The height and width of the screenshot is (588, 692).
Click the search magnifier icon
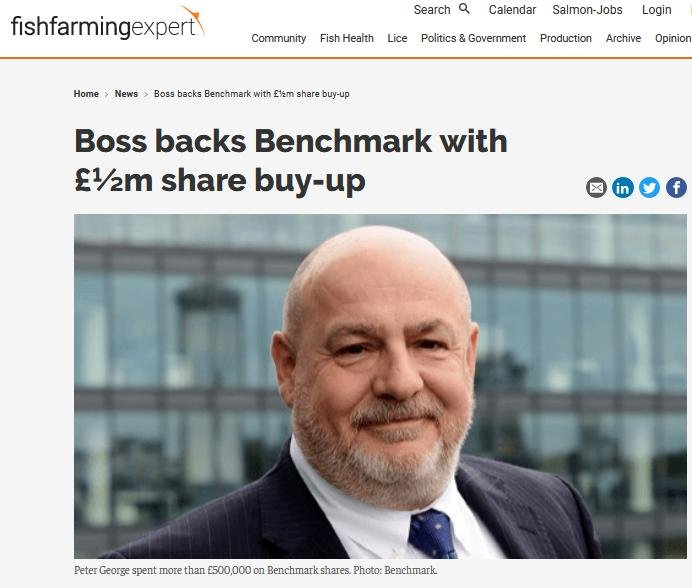click(x=464, y=8)
